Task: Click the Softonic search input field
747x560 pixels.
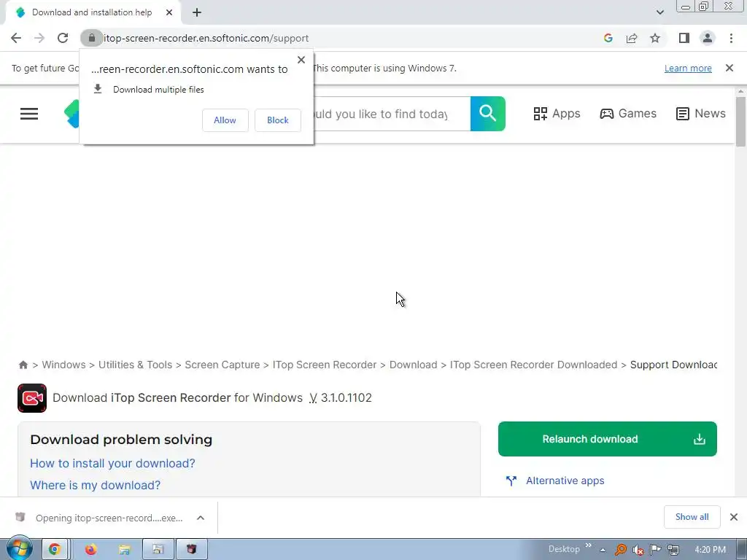Action: coord(391,114)
